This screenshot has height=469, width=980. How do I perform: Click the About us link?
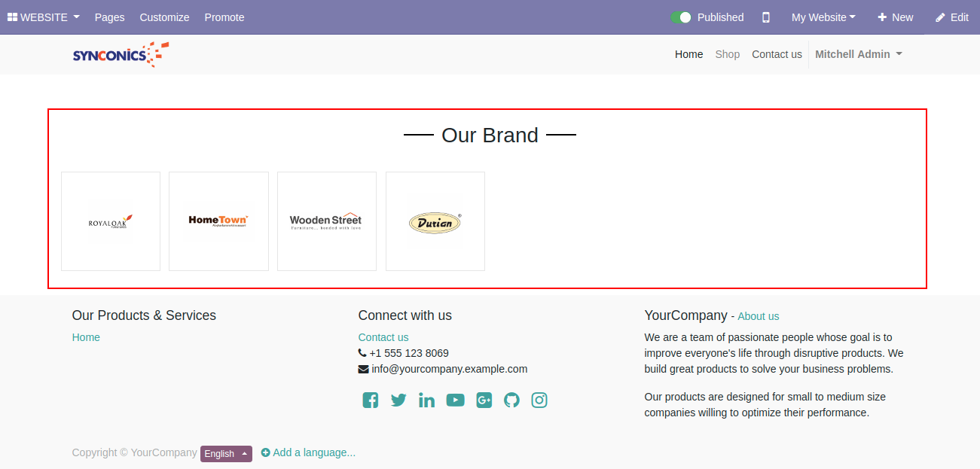pyautogui.click(x=759, y=316)
